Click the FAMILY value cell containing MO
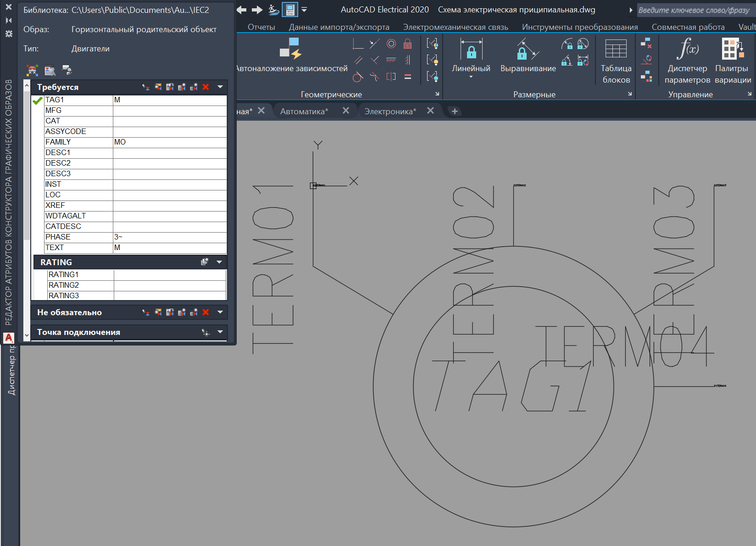Screen dimensions: 756x546 [x=170, y=142]
